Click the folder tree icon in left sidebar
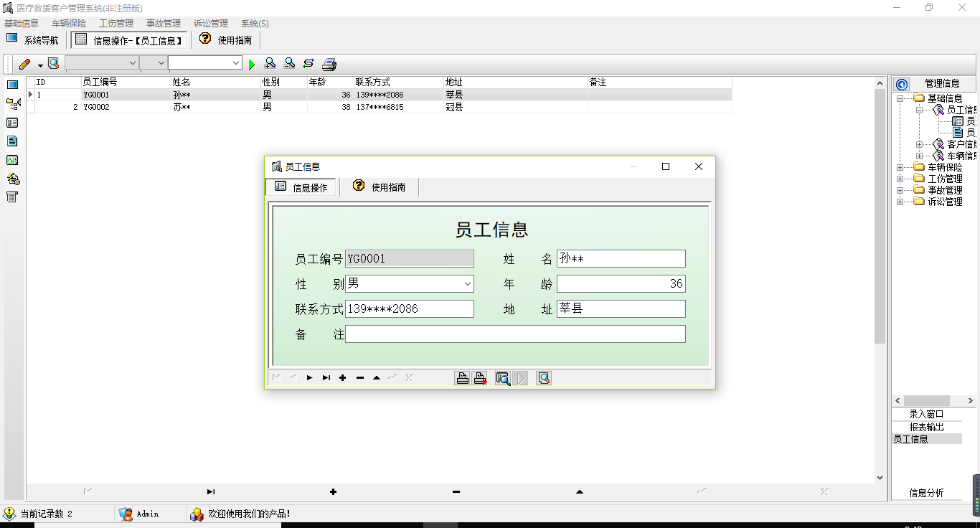 point(12,104)
